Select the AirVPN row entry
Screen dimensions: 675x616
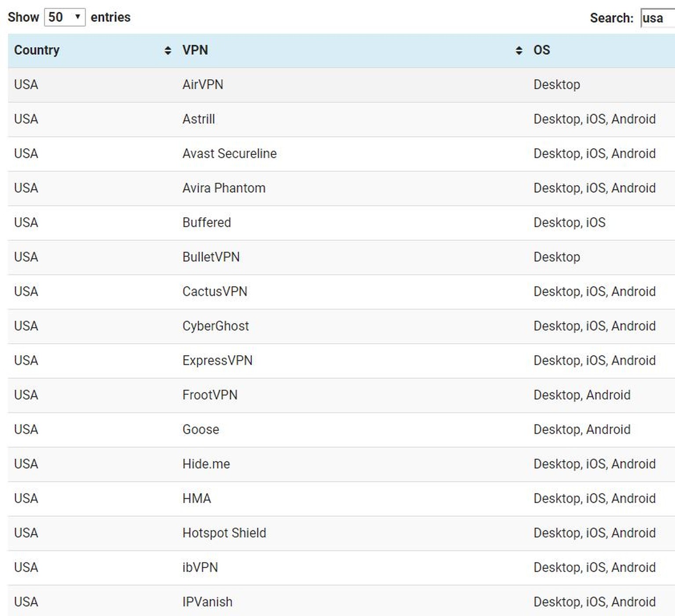(203, 84)
